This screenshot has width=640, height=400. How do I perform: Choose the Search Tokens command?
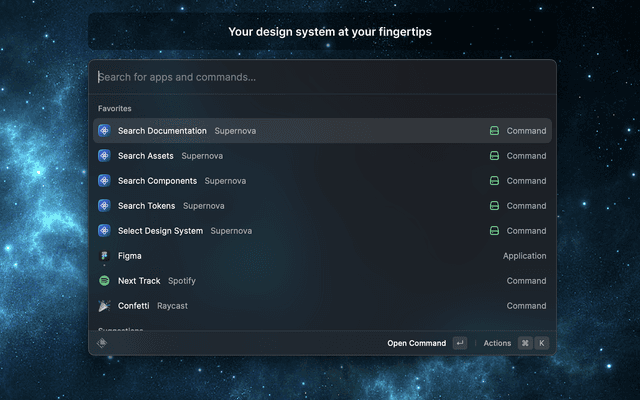pyautogui.click(x=146, y=206)
